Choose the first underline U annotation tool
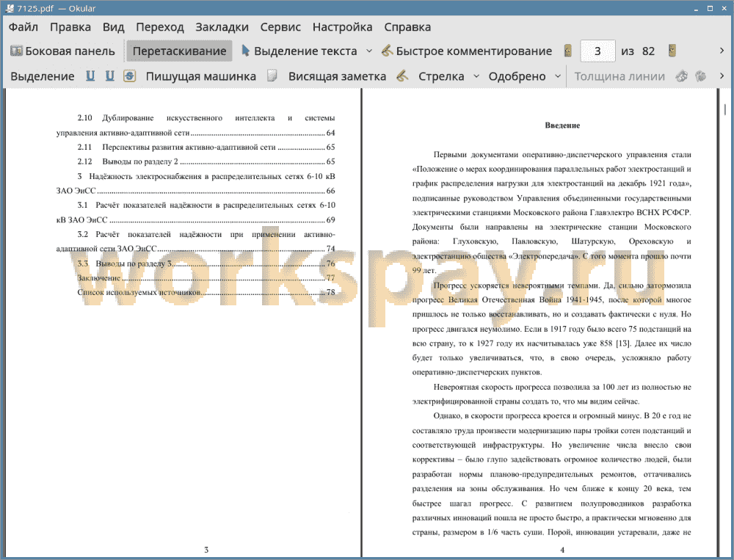 90,76
